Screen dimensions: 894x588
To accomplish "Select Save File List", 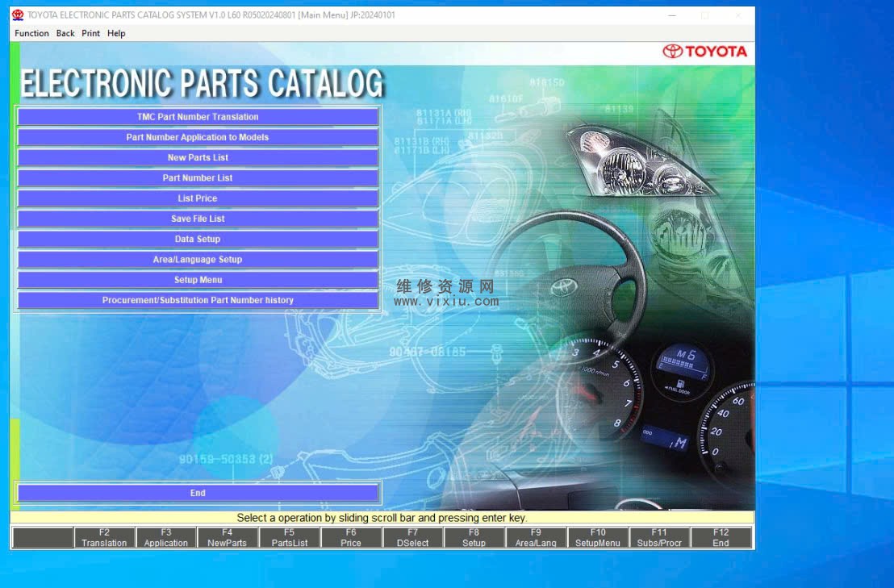I will click(198, 219).
